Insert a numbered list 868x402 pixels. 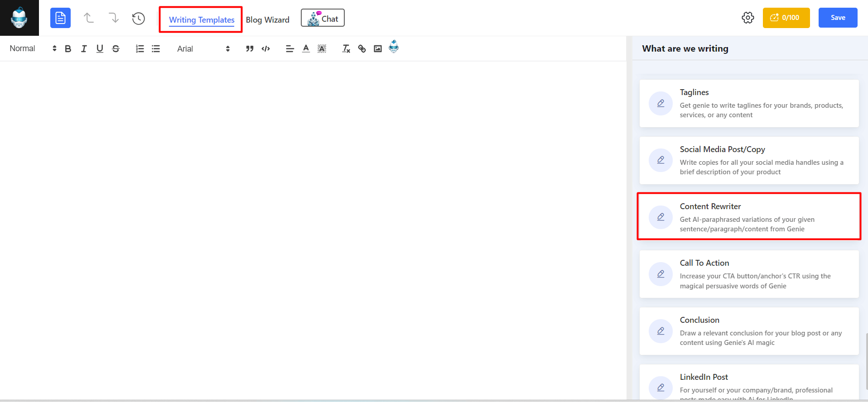point(140,49)
